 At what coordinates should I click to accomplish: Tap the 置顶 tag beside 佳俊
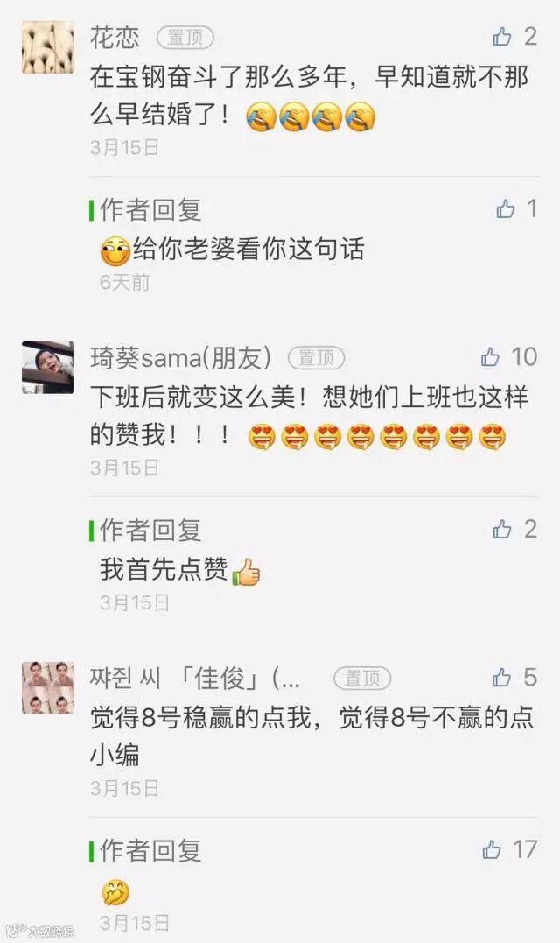coord(362,679)
